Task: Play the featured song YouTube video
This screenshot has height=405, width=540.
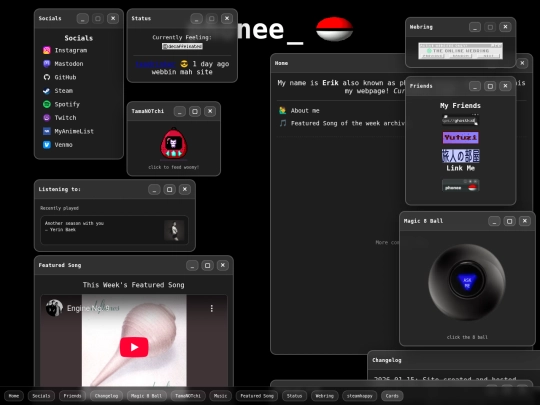Action: pos(134,347)
